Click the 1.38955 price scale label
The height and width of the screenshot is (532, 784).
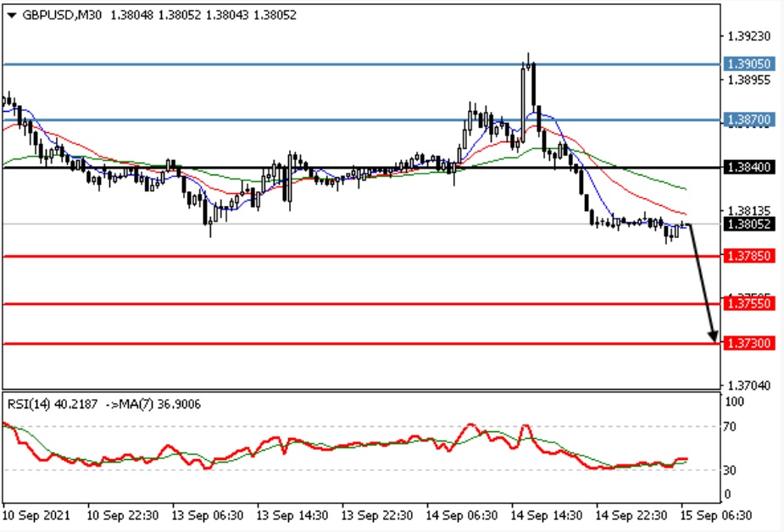coord(749,80)
